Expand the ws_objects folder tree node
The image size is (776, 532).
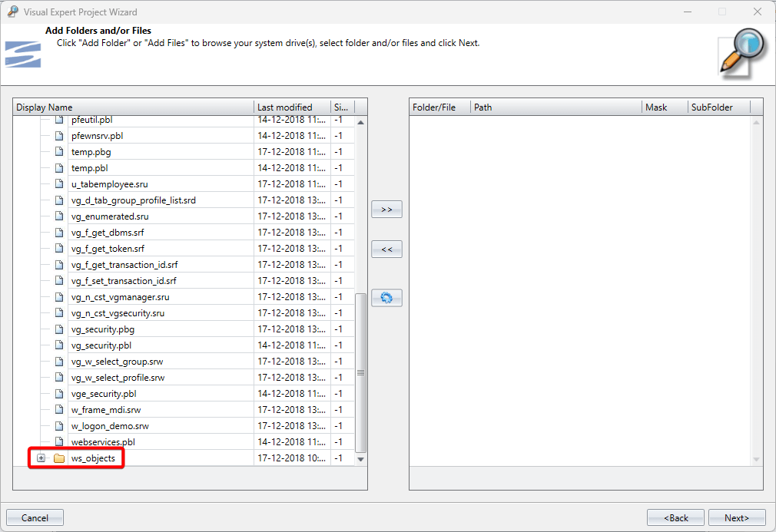click(41, 458)
